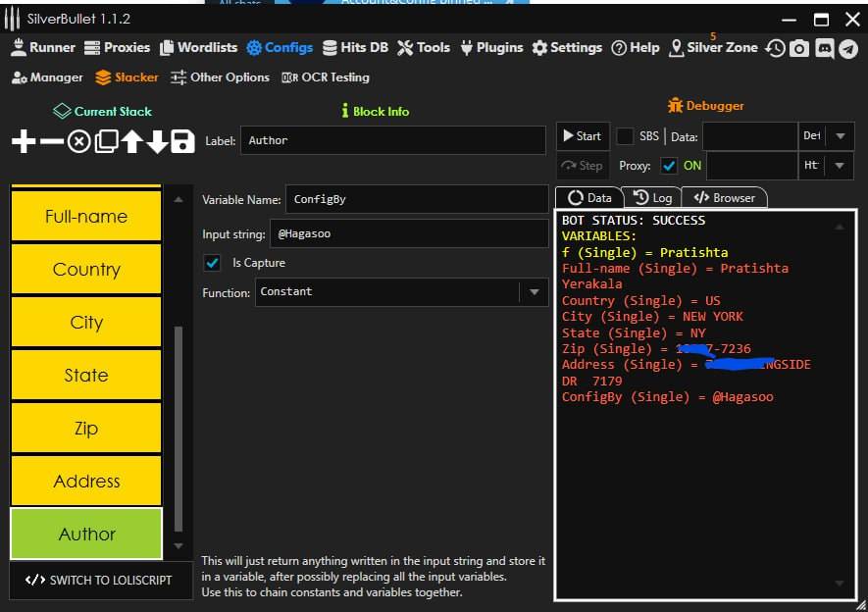
Task: Open the Discord icon in top toolbar
Action: 824,48
